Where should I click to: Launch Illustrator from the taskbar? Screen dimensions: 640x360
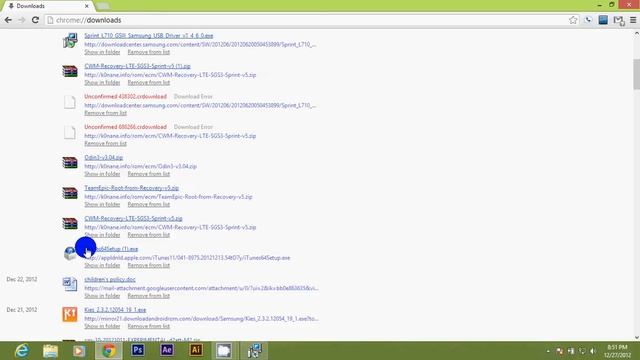pyautogui.click(x=196, y=350)
